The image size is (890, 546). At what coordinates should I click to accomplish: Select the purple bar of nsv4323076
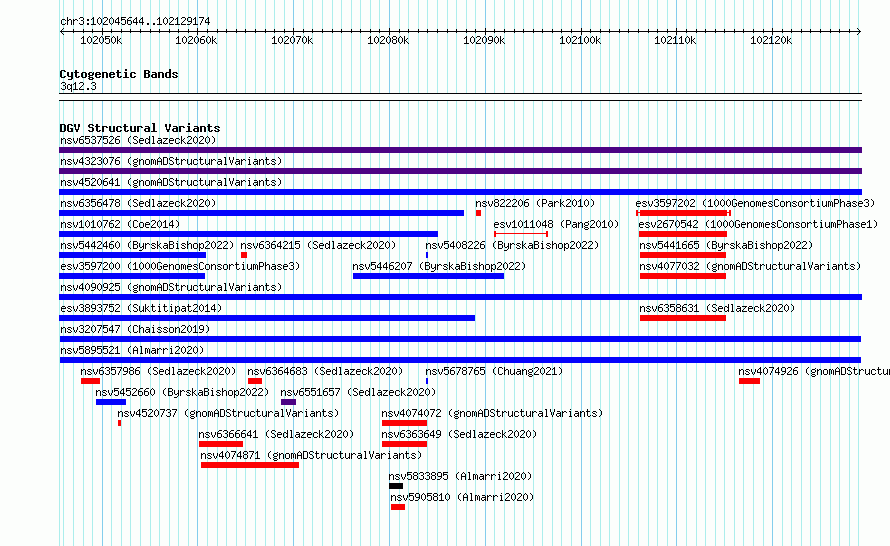[x=460, y=171]
